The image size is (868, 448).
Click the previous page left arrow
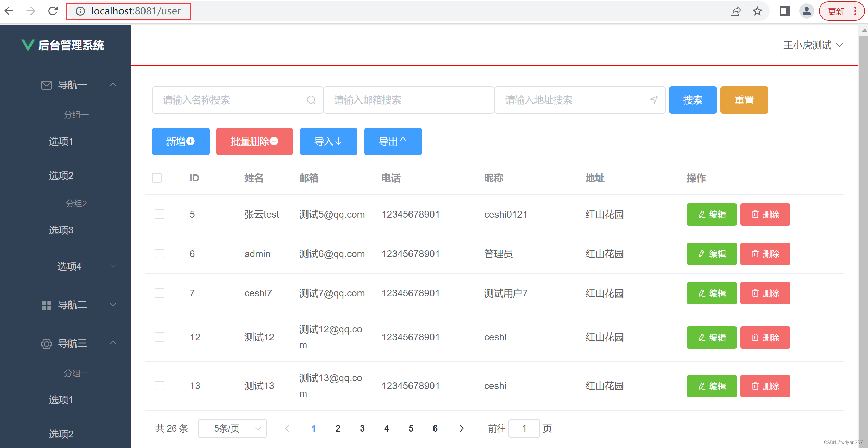[x=287, y=428]
